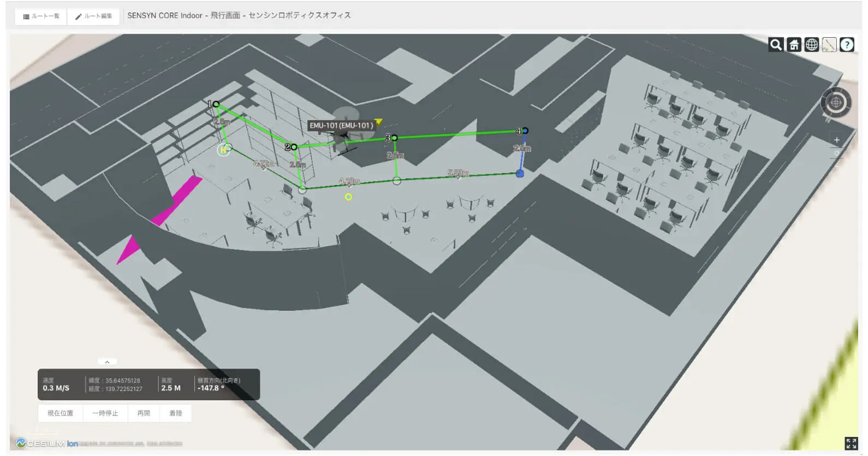
Task: Click the 着陸 landing button
Action: 176,413
